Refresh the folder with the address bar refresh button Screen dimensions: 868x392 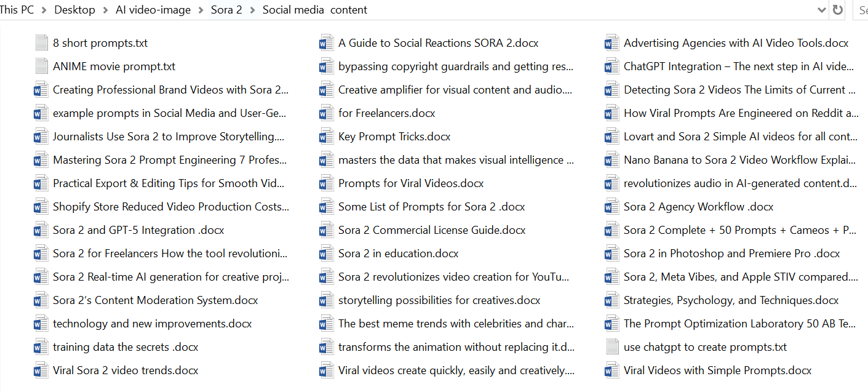[x=837, y=10]
